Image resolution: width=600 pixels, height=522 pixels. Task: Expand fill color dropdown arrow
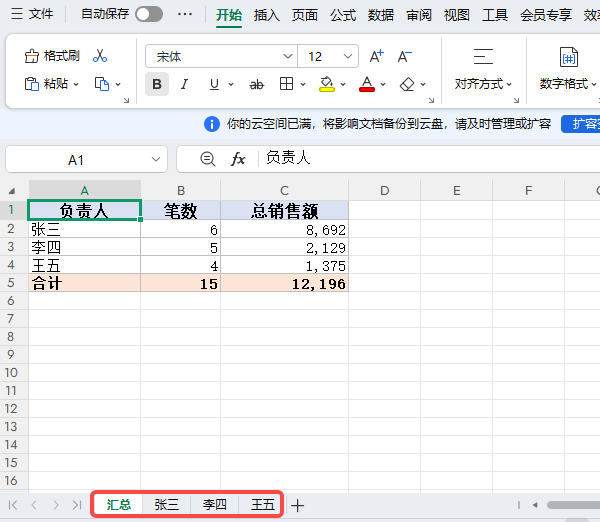point(343,84)
